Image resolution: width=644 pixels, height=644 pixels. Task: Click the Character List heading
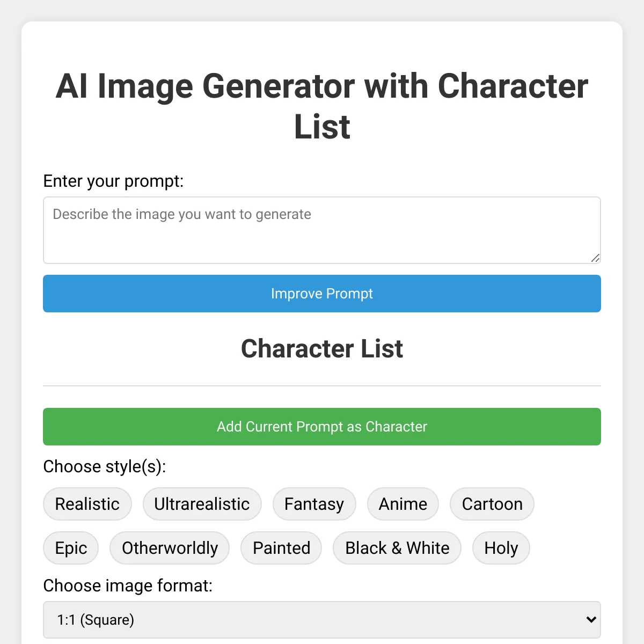pyautogui.click(x=322, y=349)
